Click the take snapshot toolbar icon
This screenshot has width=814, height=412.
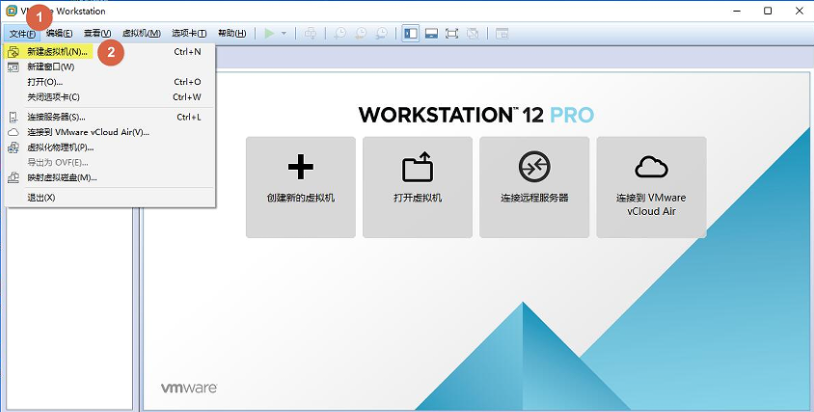340,34
